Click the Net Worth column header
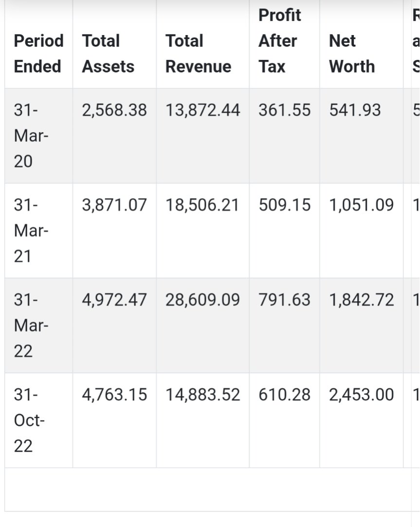 (x=352, y=54)
